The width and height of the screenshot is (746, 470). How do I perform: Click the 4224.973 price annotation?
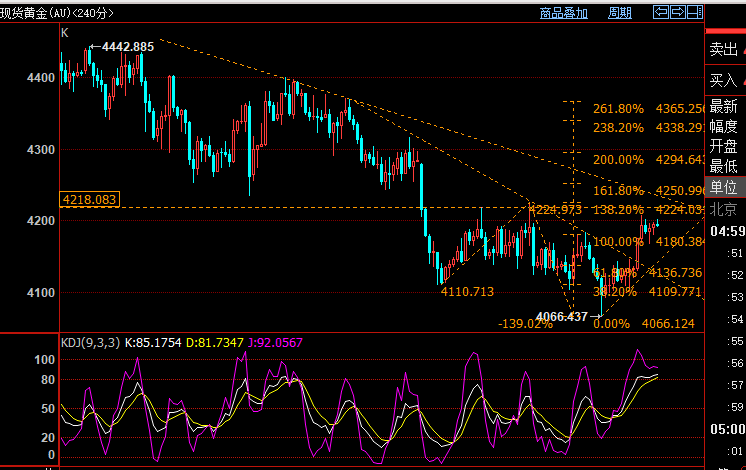(x=555, y=210)
